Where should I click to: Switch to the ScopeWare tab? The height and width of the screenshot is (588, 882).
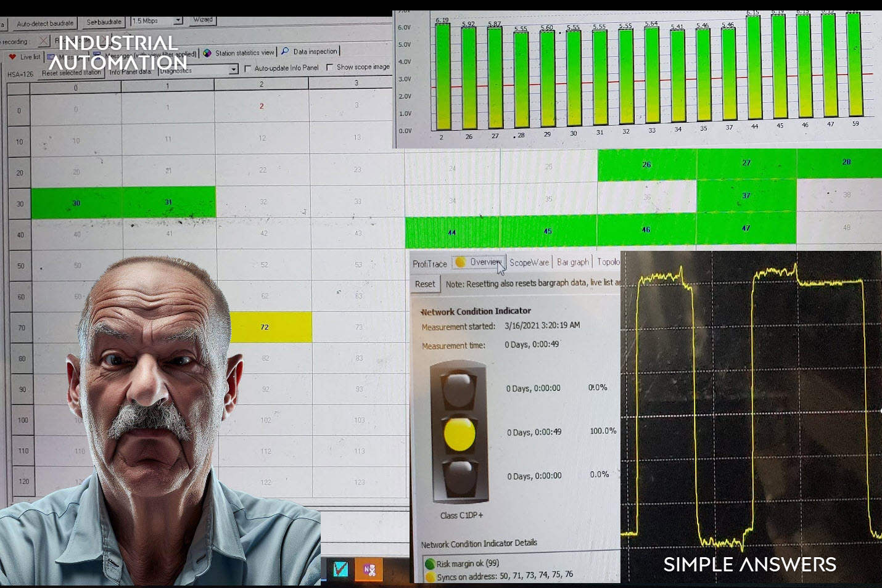[x=529, y=263]
